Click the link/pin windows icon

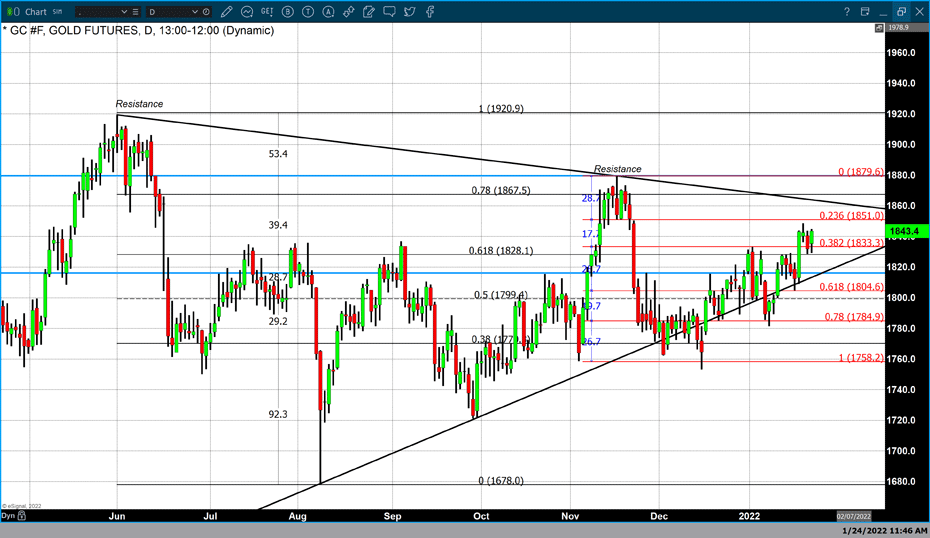348,12
